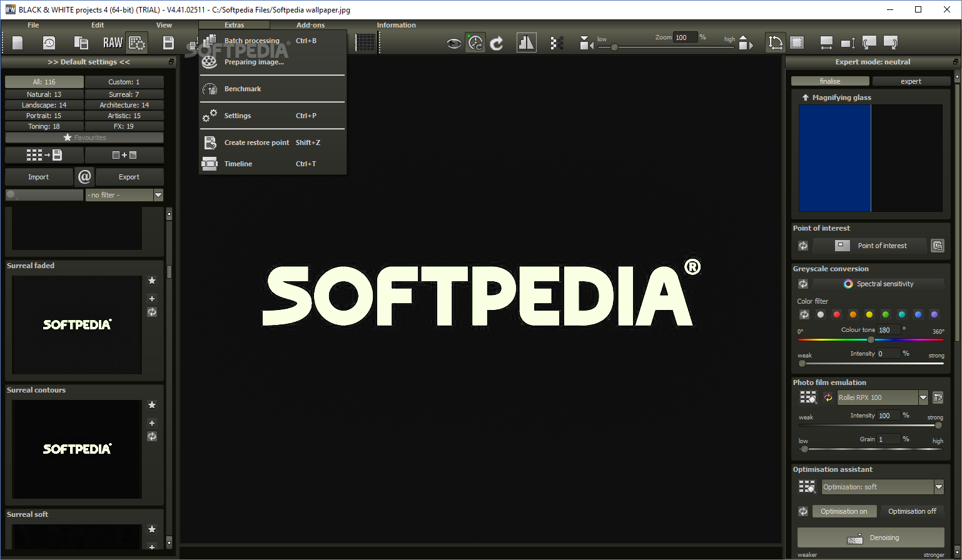The height and width of the screenshot is (560, 962).
Task: Click the fit to height icon
Action: click(848, 42)
